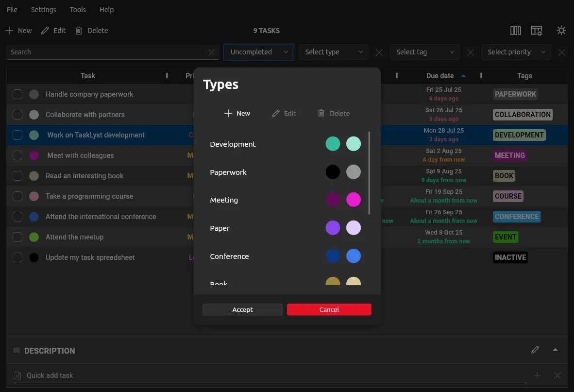Click the plus icon beside Quick add task

click(x=537, y=375)
